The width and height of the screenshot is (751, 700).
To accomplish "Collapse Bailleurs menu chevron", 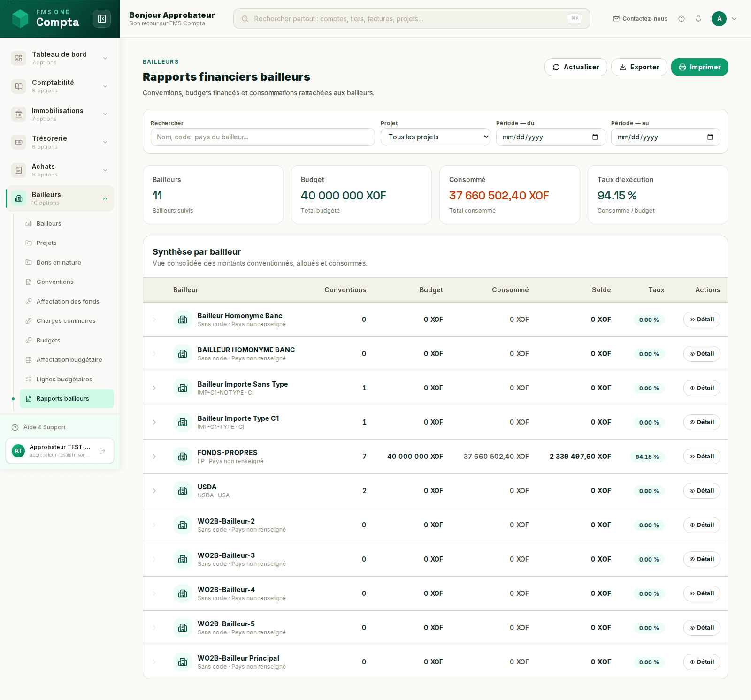I will click(x=105, y=198).
